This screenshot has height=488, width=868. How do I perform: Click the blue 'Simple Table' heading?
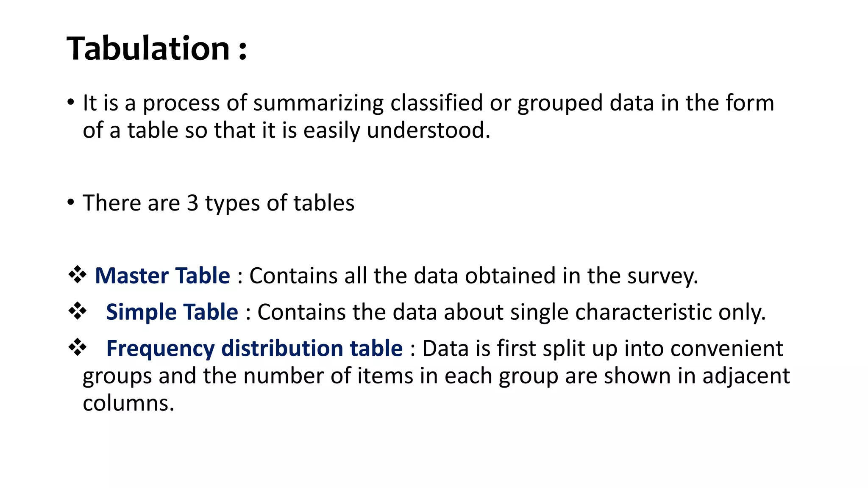[172, 312]
